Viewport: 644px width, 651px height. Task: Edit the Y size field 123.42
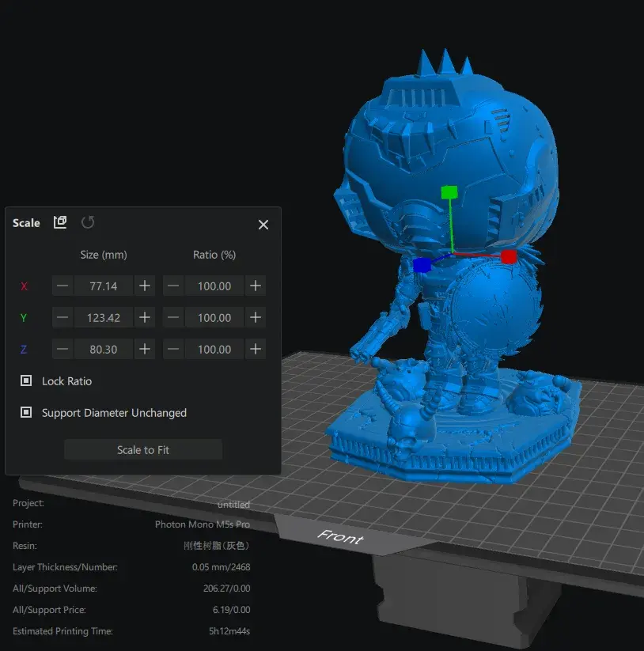(104, 318)
